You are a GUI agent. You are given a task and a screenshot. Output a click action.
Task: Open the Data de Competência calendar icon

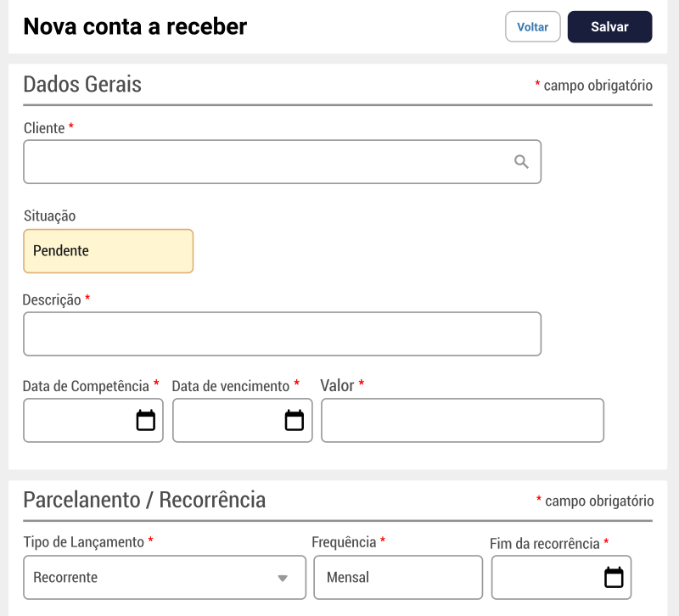[144, 420]
